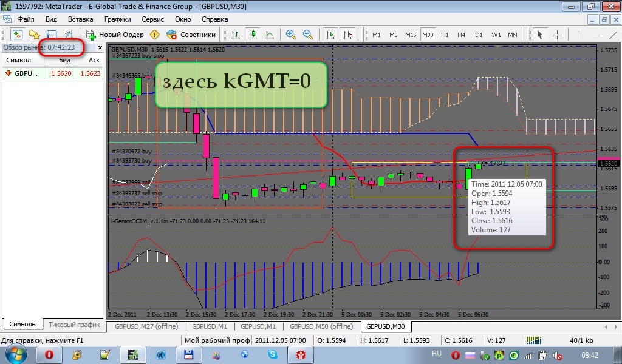Select the trendline drawing tool

613,35
